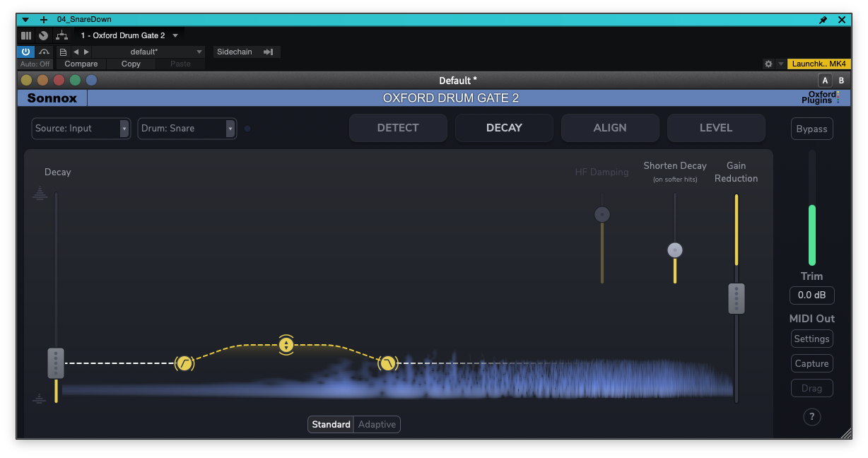Click the MIDI Out Capture button
868x458 pixels.
click(x=811, y=363)
